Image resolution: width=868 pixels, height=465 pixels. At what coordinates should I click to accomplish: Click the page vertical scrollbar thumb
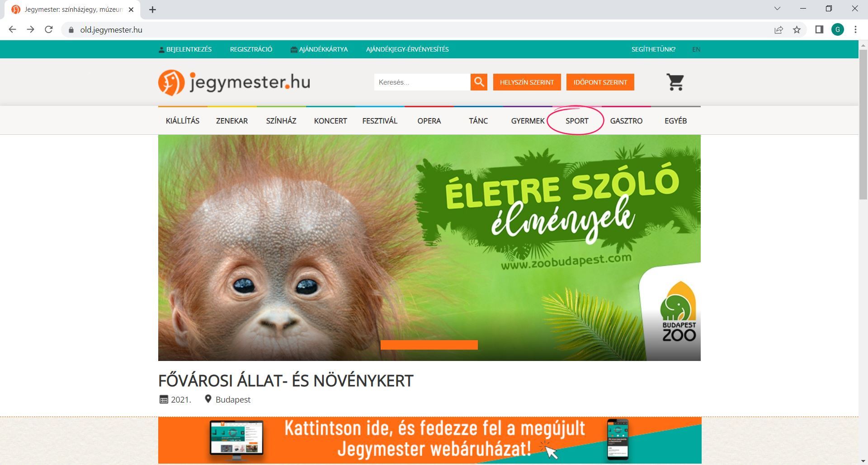[863, 125]
